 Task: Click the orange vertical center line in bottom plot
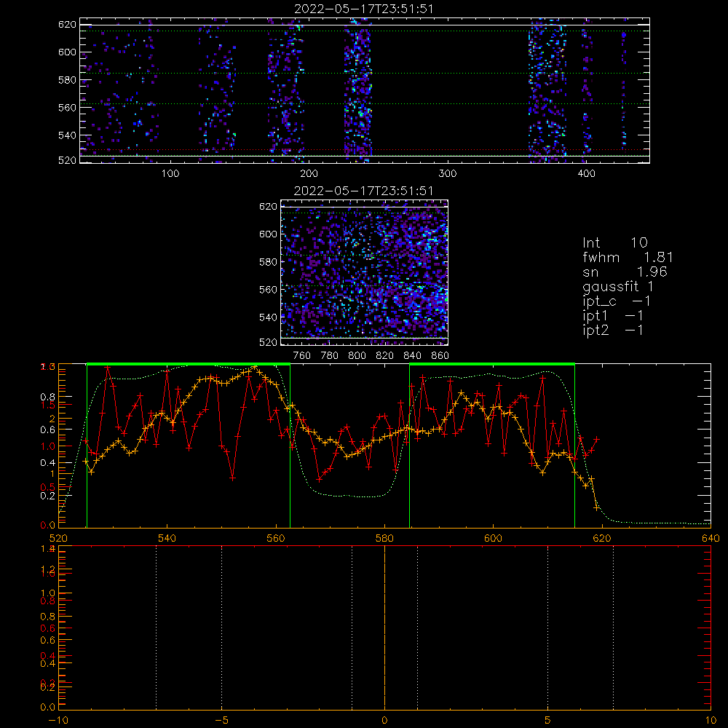point(384,627)
